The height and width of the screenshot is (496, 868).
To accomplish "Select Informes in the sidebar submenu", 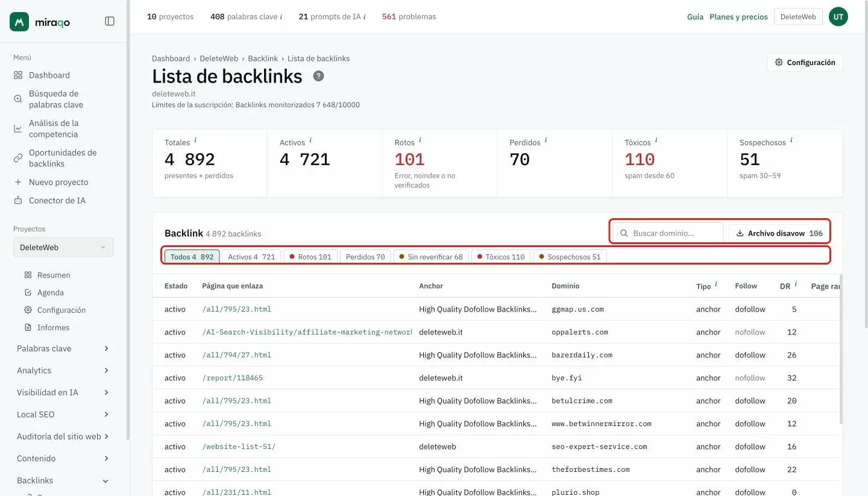I will 53,327.
